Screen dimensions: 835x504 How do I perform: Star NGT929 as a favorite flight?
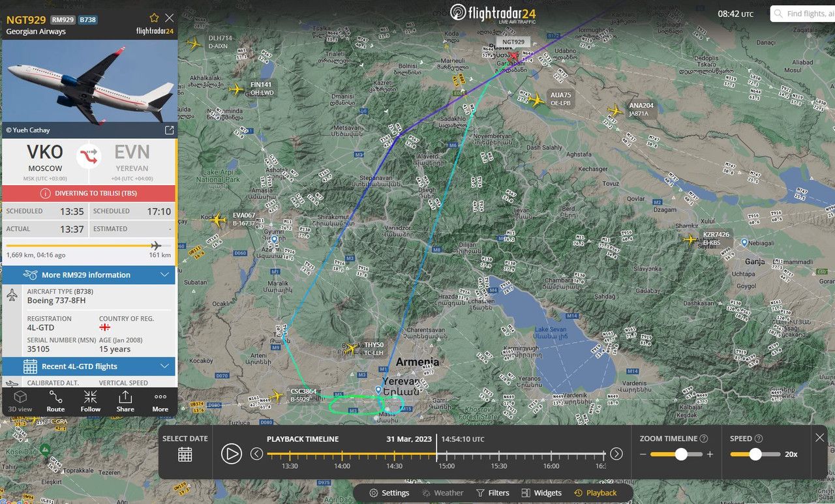coord(154,18)
